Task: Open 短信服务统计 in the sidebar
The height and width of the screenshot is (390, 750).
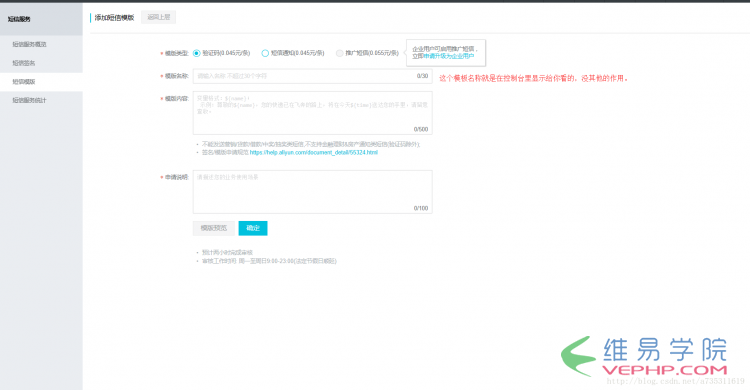Action: [x=29, y=100]
